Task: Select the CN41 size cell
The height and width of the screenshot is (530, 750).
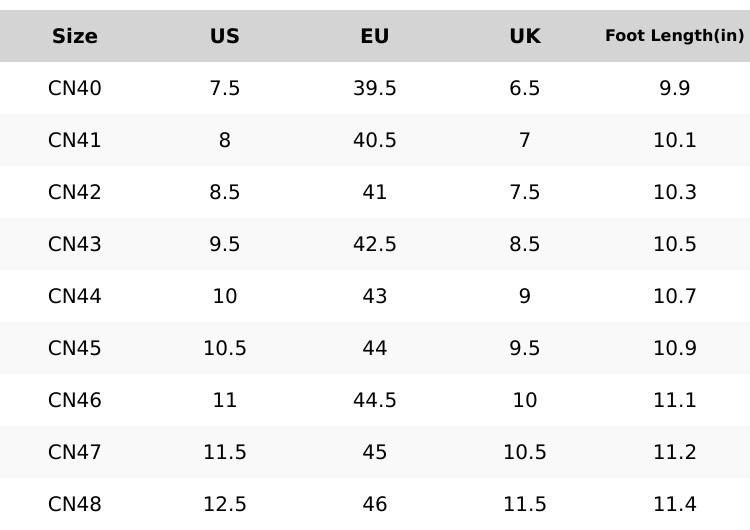Action: tap(75, 140)
